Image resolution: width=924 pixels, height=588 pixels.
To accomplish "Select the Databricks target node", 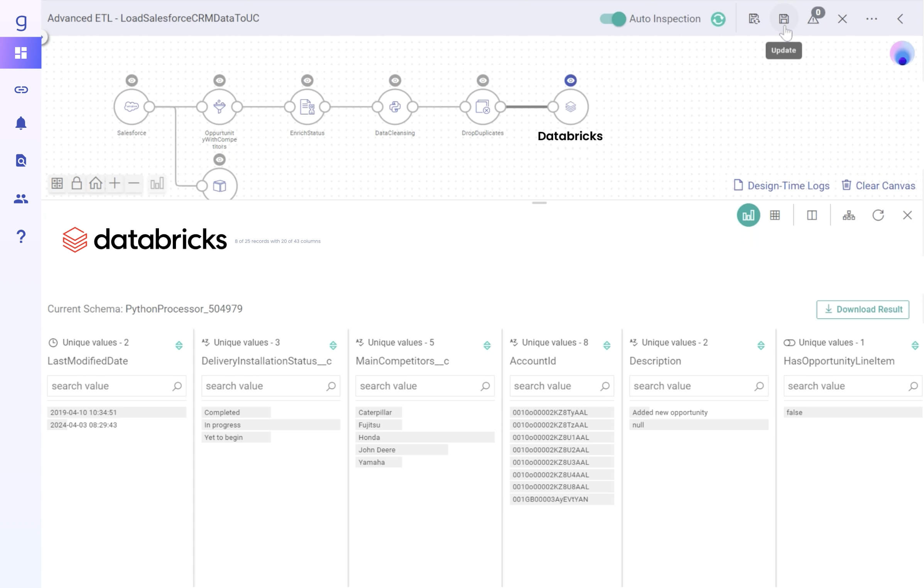I will coord(570,107).
